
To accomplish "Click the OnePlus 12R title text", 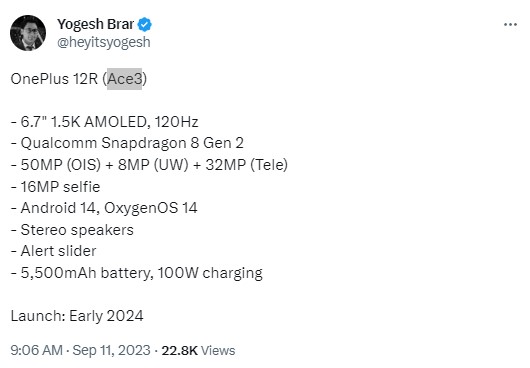I will click(x=54, y=79).
